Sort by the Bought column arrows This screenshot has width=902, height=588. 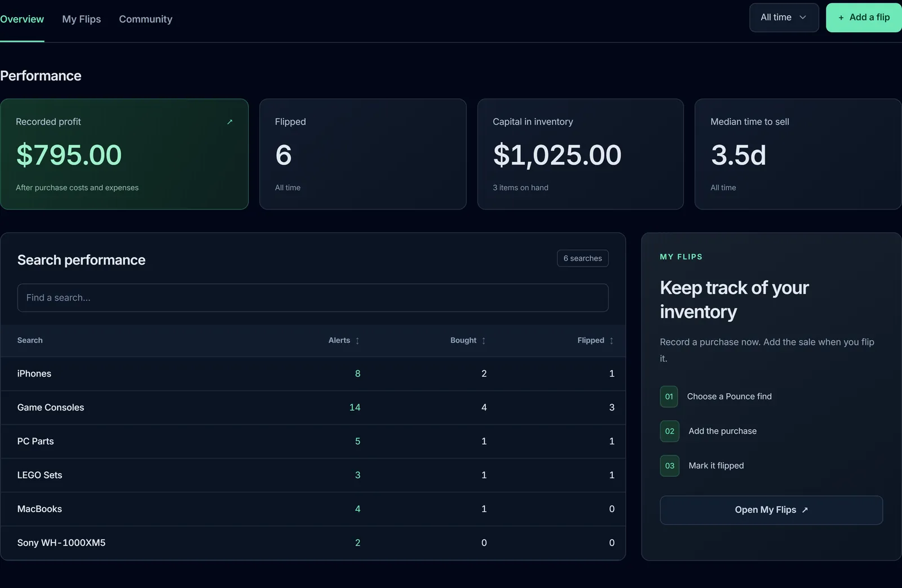[484, 341]
